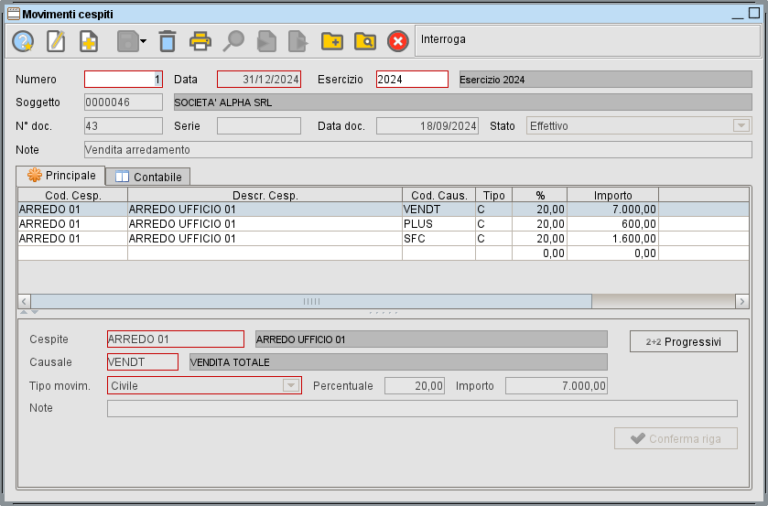Click the window title bar icon
This screenshot has height=506, width=768.
pyautogui.click(x=14, y=14)
